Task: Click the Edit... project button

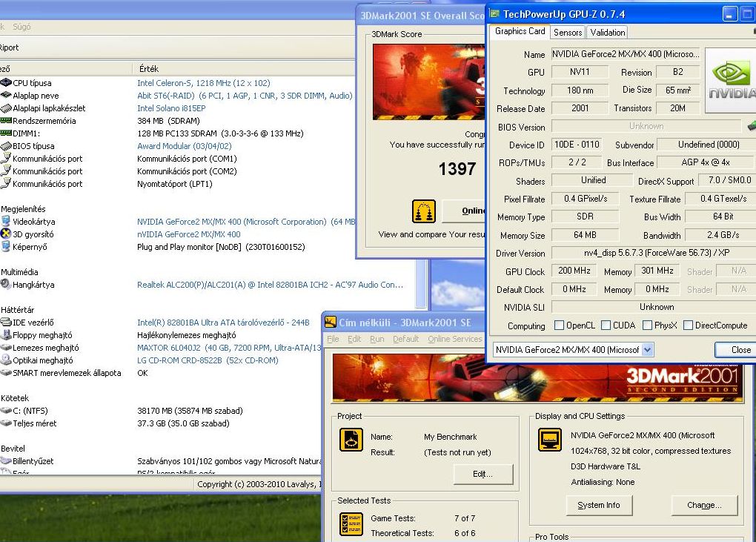Action: (483, 474)
